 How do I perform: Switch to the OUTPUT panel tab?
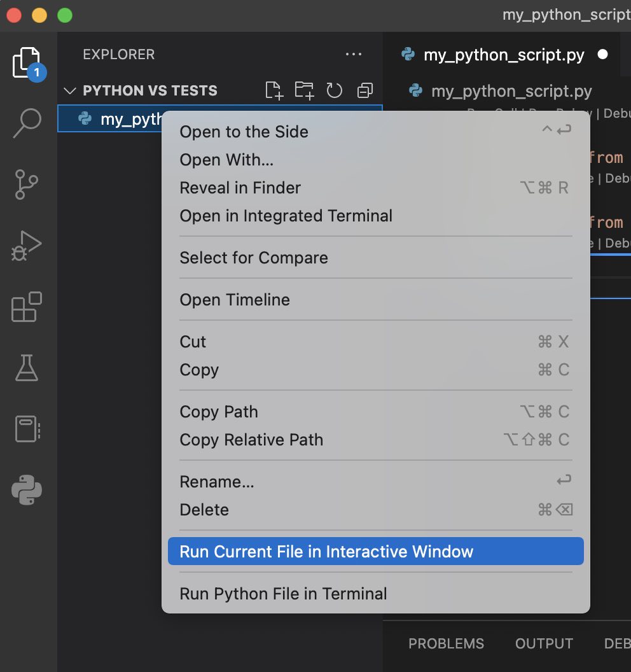coord(544,643)
